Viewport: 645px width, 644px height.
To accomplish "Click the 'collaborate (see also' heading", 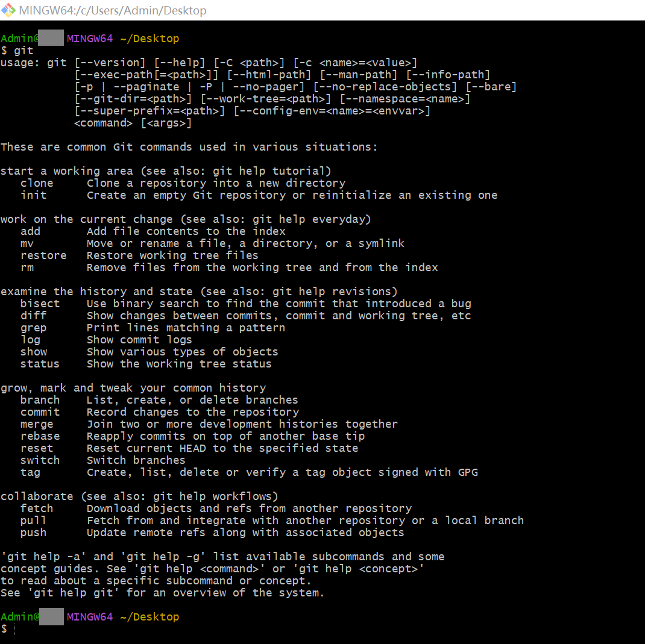I will pyautogui.click(x=139, y=496).
